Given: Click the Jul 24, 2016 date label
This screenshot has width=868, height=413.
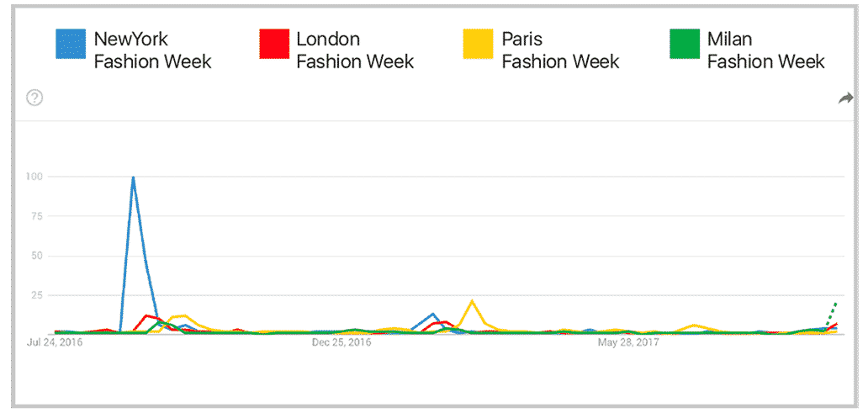Looking at the screenshot, I should [x=56, y=343].
